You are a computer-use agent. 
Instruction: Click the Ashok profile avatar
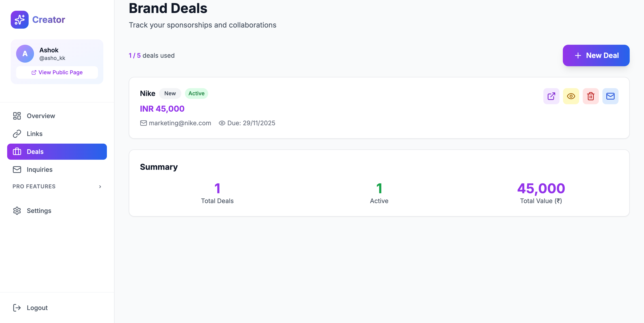point(25,53)
